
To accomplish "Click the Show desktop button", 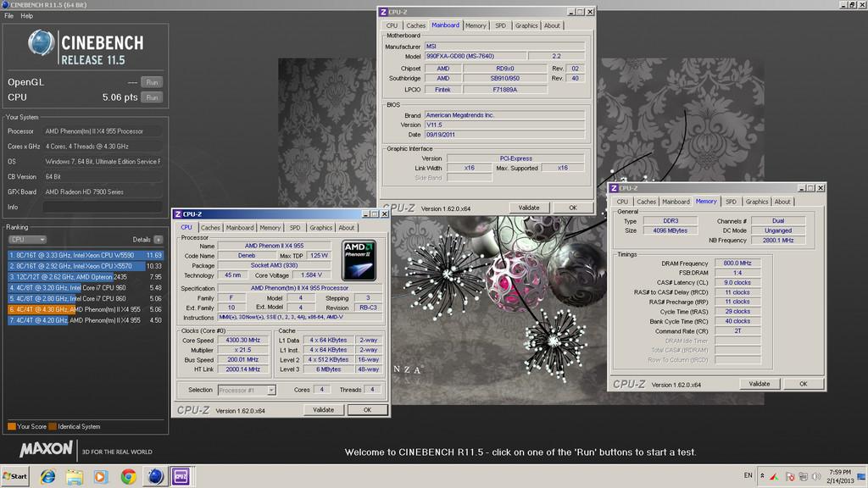I will [862, 476].
